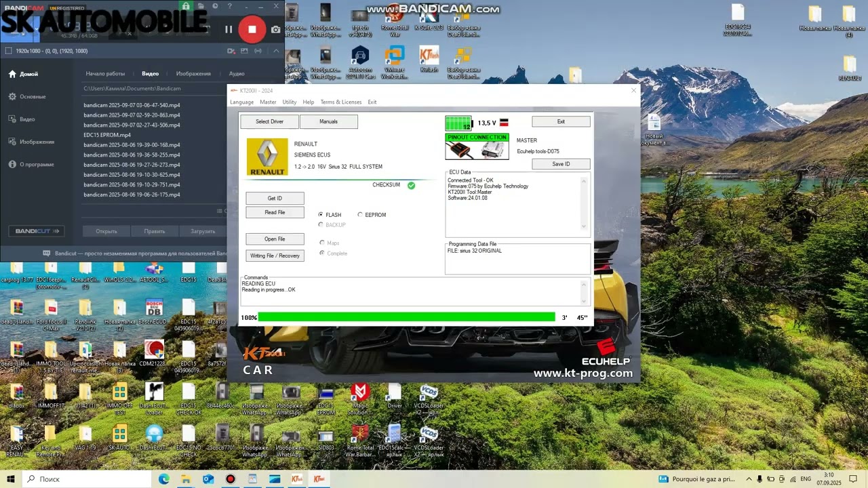Stop recording with Bandicam's red stop button
The height and width of the screenshot is (488, 868).
pos(252,29)
